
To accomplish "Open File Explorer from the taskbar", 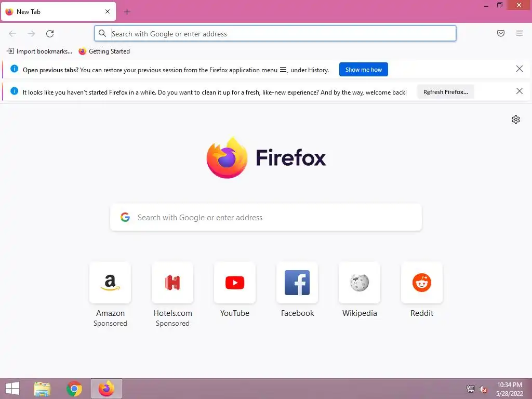I will 42,389.
